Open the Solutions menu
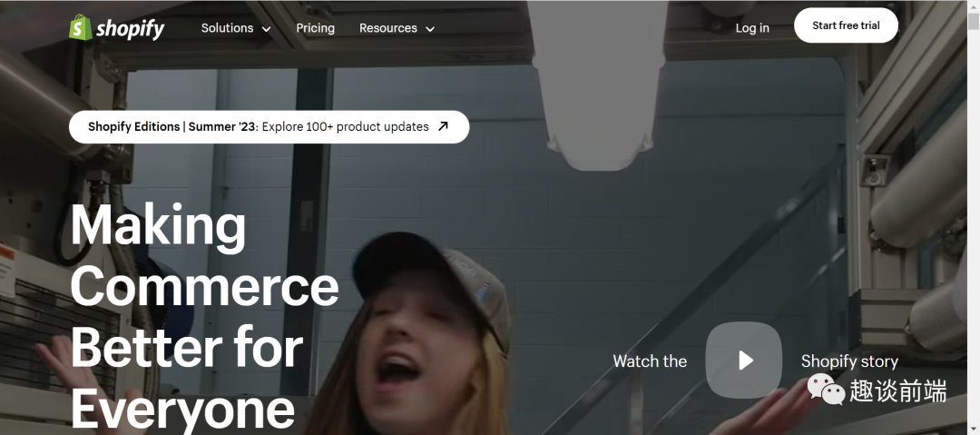The width and height of the screenshot is (980, 435). tap(228, 28)
